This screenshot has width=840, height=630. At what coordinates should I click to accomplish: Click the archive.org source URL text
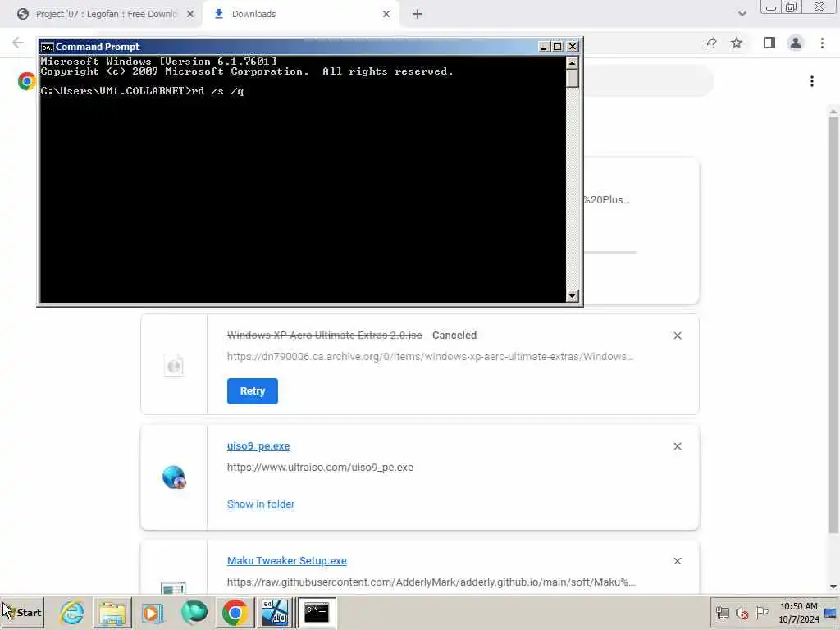(x=430, y=356)
